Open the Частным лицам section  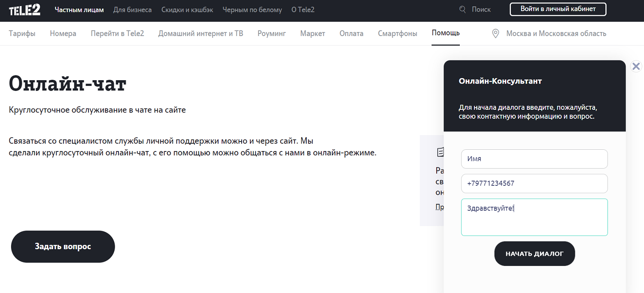79,9
